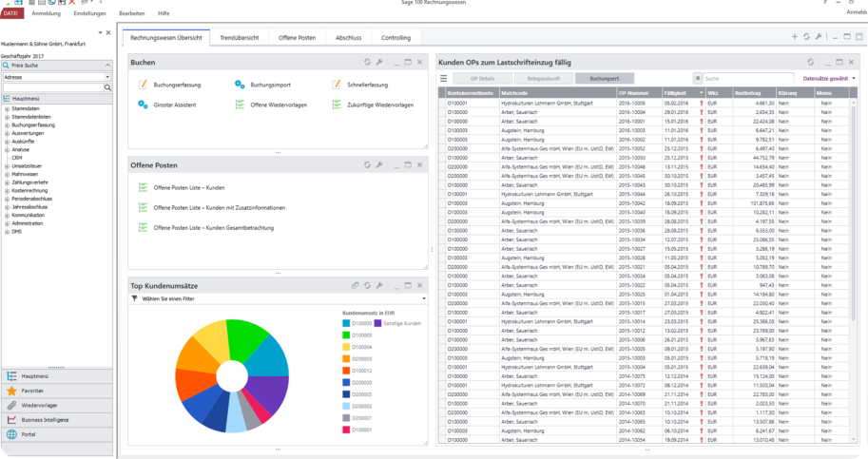Expand Auswertungen tree node

click(x=8, y=133)
